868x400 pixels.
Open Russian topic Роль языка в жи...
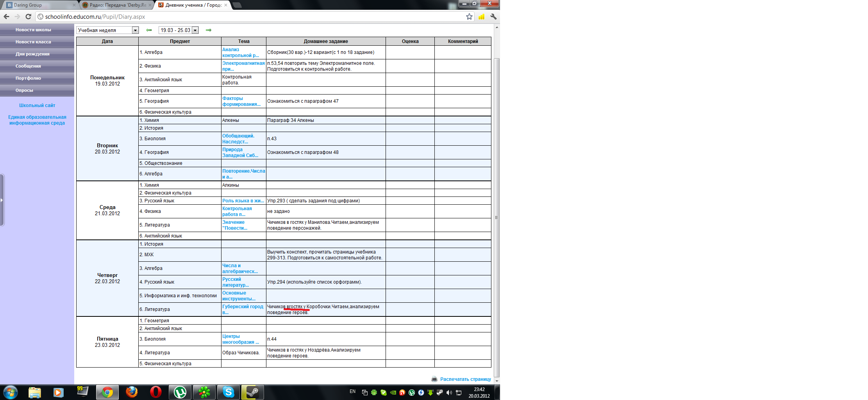click(x=243, y=201)
